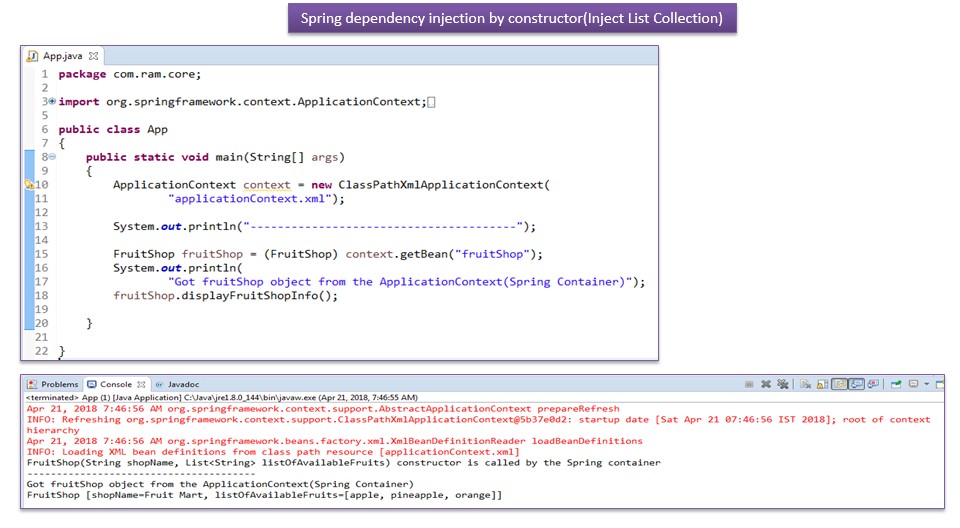Click the "Got fruitShop object..." string on line 17
Viewport: 960px width, 528px height.
point(400,282)
